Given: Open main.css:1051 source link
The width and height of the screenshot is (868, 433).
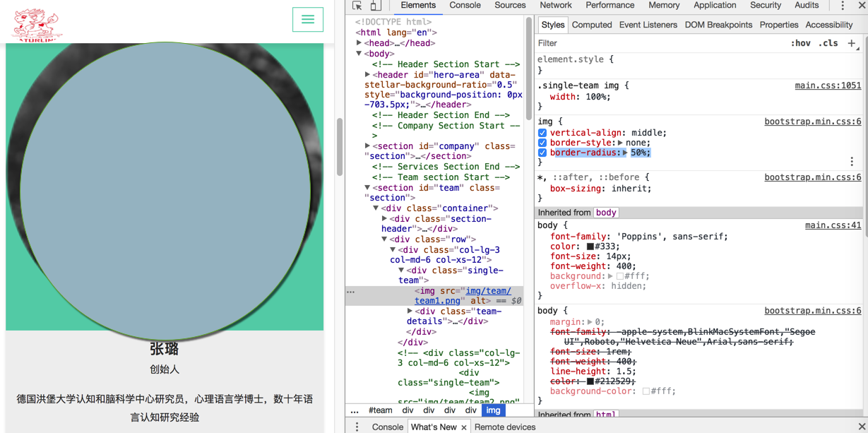Looking at the screenshot, I should 828,85.
